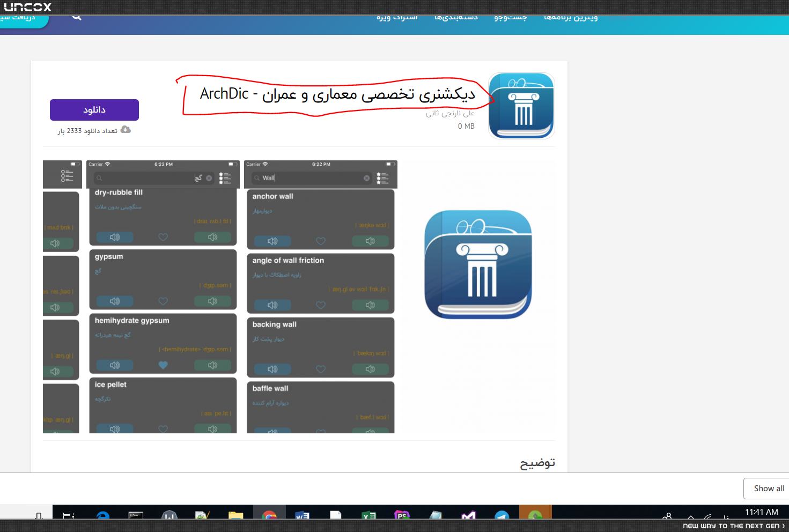The height and width of the screenshot is (532, 789).
Task: Click the baffle wall card title
Action: (x=270, y=388)
